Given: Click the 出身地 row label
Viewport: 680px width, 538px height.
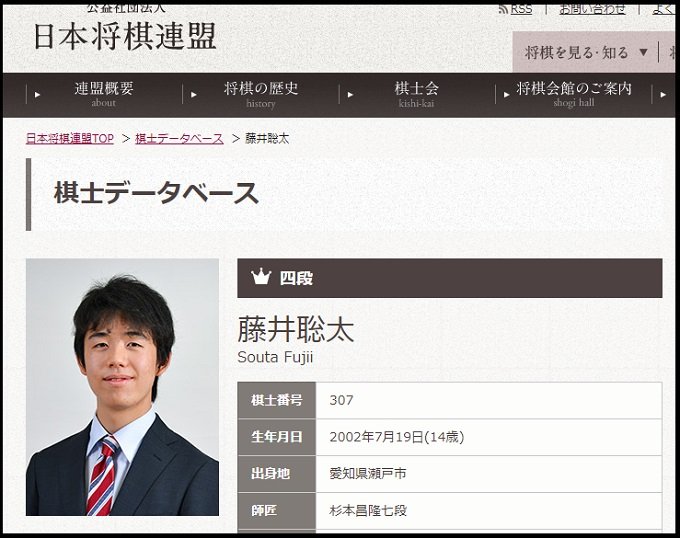Looking at the screenshot, I should 277,474.
